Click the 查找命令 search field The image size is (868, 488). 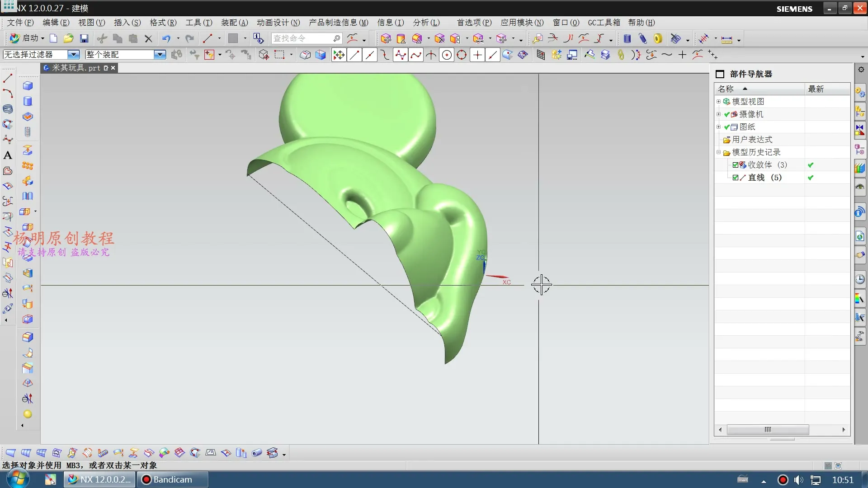pos(302,38)
